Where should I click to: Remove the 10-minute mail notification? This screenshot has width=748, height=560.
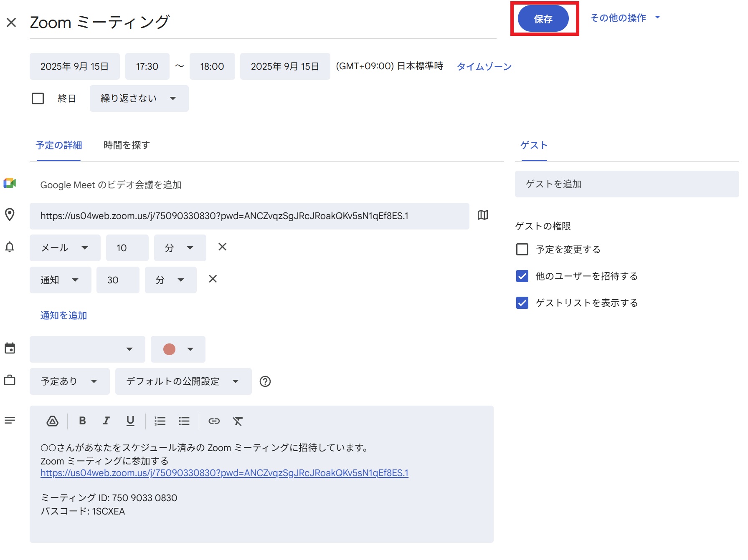click(x=222, y=247)
